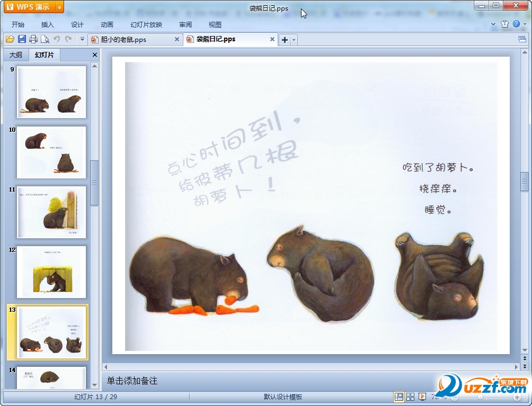Open the 开始 menu tab
532x406 pixels.
pos(17,24)
